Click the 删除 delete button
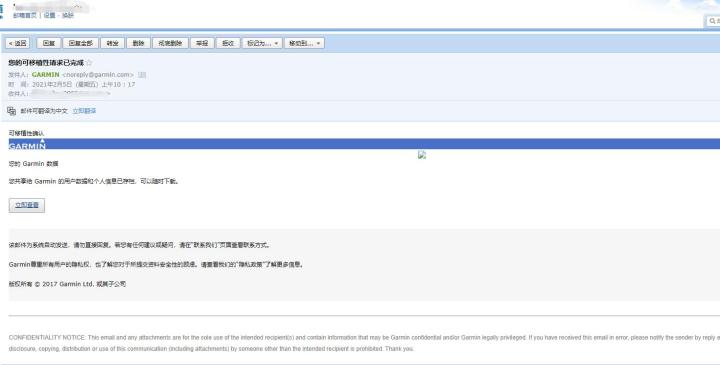The width and height of the screenshot is (720, 365). 138,43
